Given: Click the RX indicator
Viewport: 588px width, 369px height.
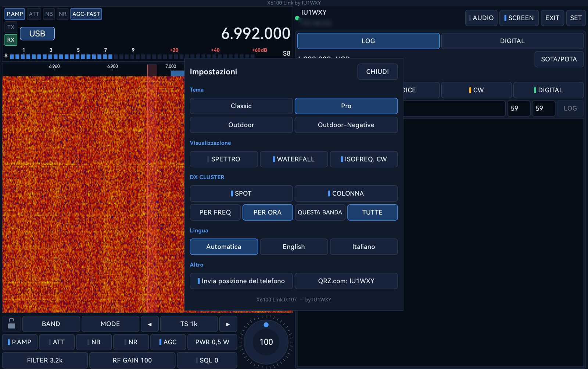Looking at the screenshot, I should coord(11,40).
